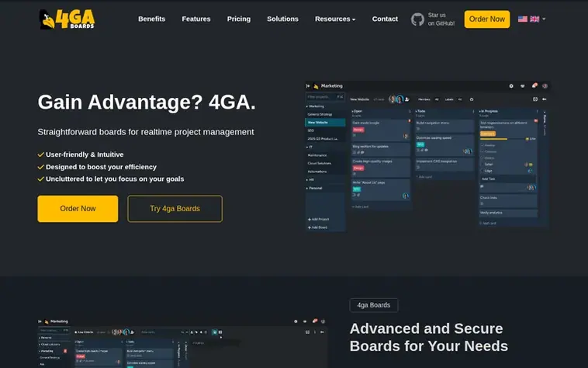Select the New Website board
588x368 pixels.
click(x=325, y=123)
